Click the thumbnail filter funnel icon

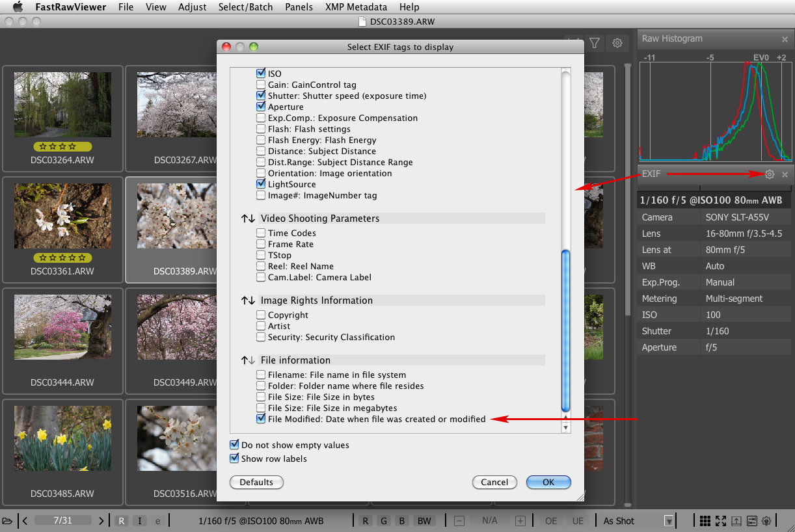point(595,43)
